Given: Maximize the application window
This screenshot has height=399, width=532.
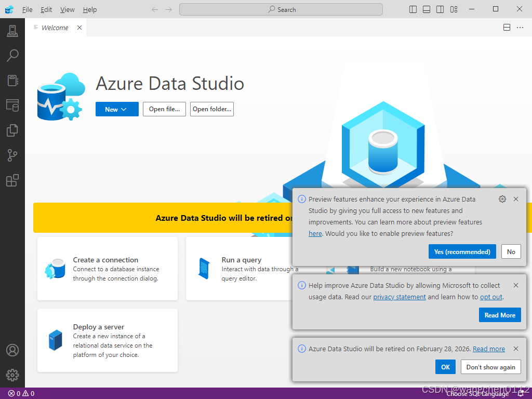Looking at the screenshot, I should coord(496,9).
